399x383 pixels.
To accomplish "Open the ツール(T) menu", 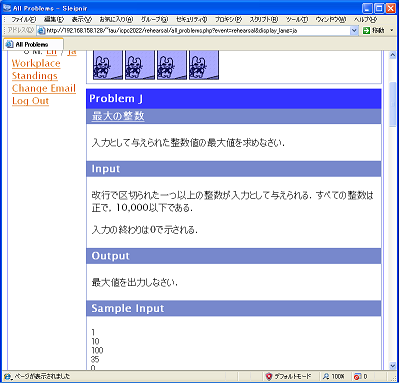I will (297, 20).
